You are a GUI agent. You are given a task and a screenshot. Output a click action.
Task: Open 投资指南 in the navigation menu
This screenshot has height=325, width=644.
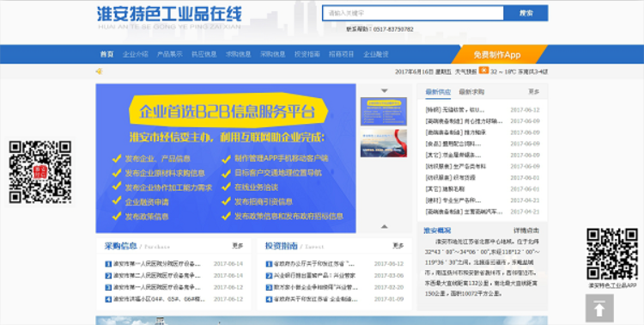(x=307, y=54)
